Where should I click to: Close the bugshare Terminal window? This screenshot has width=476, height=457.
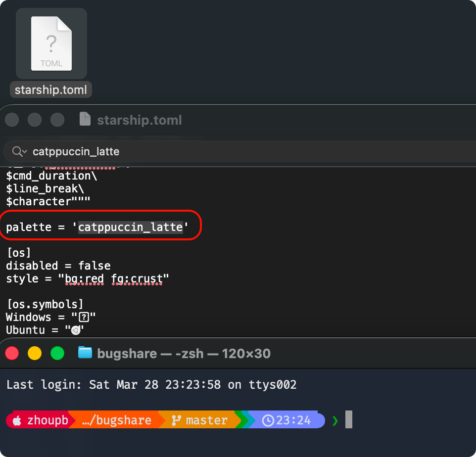tap(12, 353)
